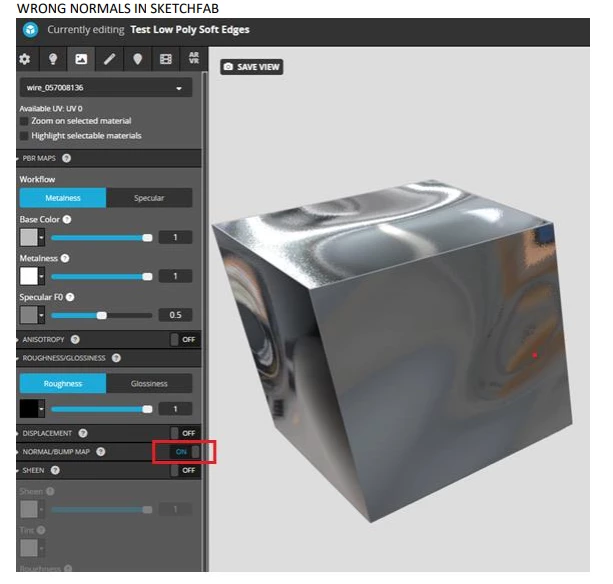Click the Specular F0 slider handle
613x584 pixels.
(x=102, y=315)
